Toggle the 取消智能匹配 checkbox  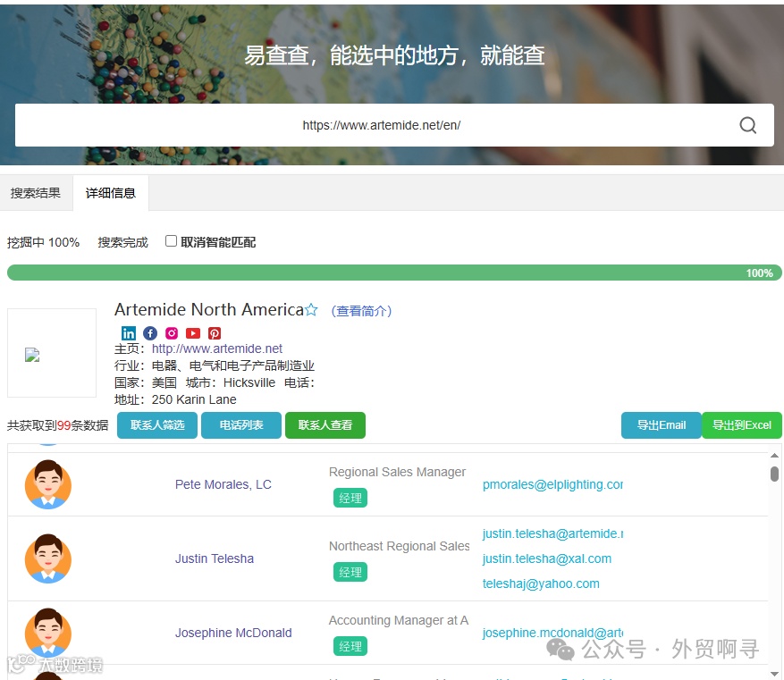[171, 241]
